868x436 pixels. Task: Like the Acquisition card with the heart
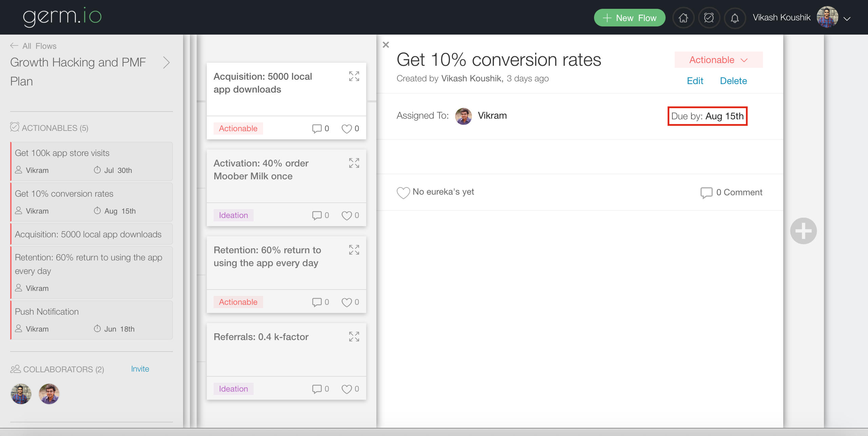pos(347,128)
